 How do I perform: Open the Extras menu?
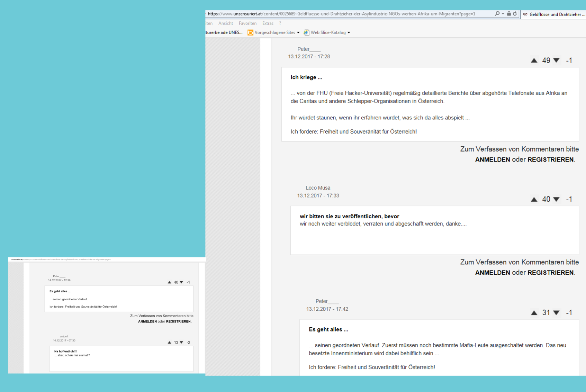pyautogui.click(x=268, y=23)
